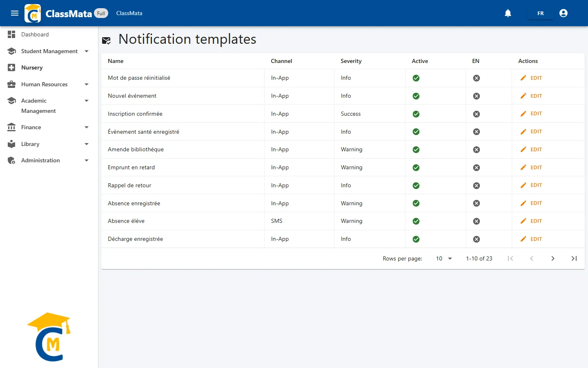Viewport: 588px width, 368px height.
Task: Click the Administration shield icon
Action: [x=11, y=160]
